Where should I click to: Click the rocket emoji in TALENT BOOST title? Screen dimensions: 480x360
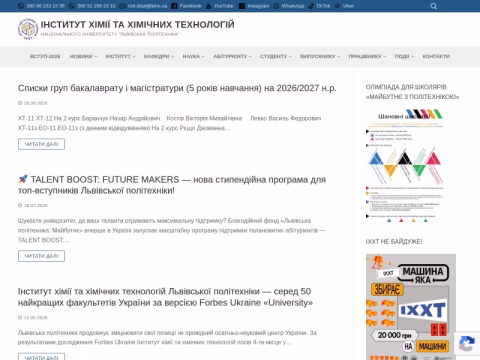(x=23, y=179)
